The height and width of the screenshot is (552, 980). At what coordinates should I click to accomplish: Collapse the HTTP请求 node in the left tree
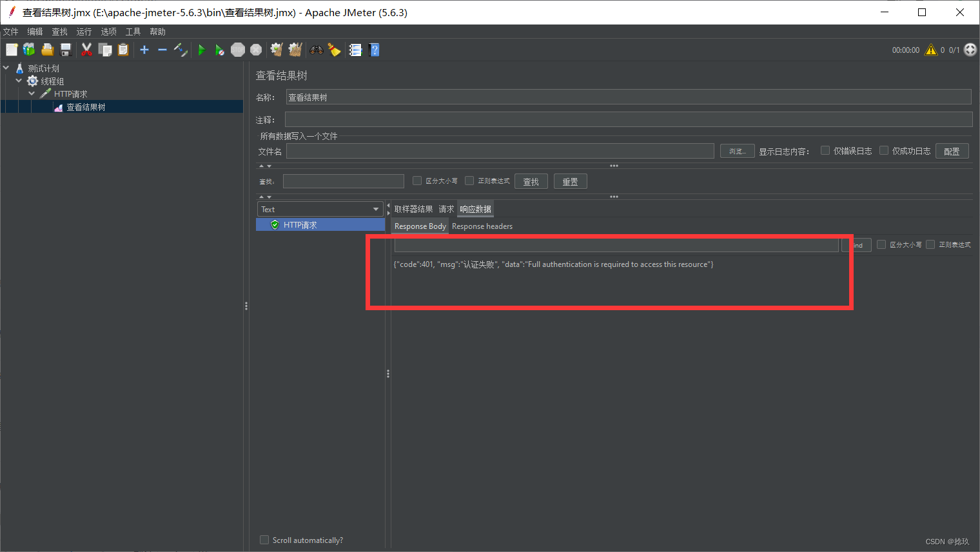click(32, 94)
